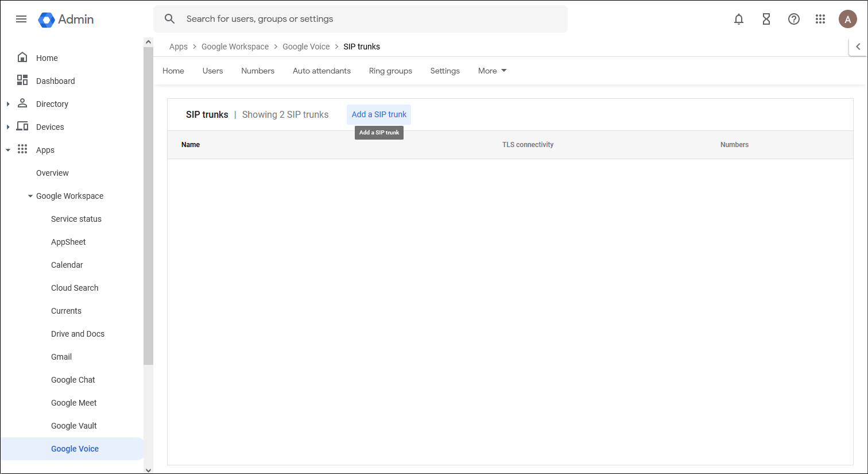Image resolution: width=868 pixels, height=474 pixels.
Task: Select Google Vault in the sidebar
Action: (x=73, y=426)
